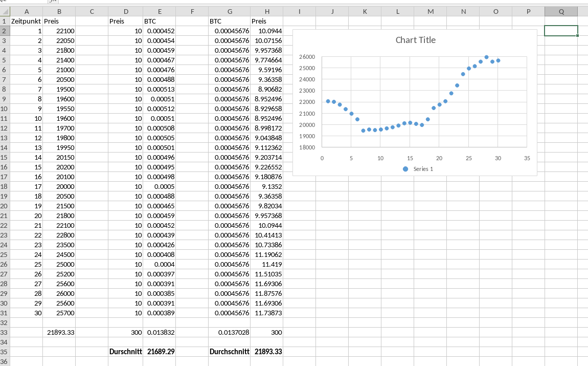The height and width of the screenshot is (366, 588).
Task: Select column A header
Action: [26, 12]
